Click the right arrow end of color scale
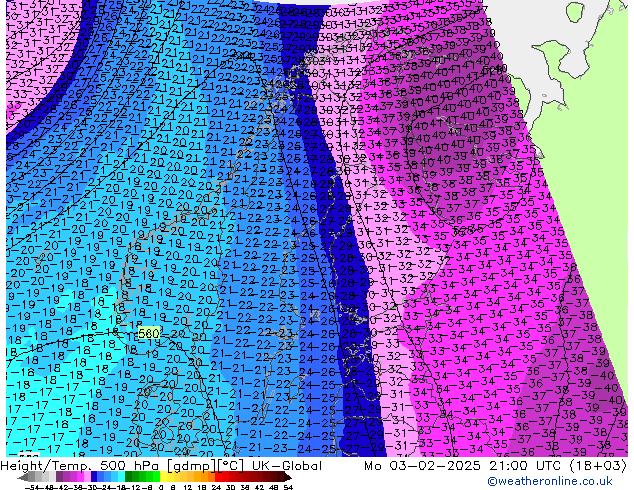 click(x=288, y=478)
